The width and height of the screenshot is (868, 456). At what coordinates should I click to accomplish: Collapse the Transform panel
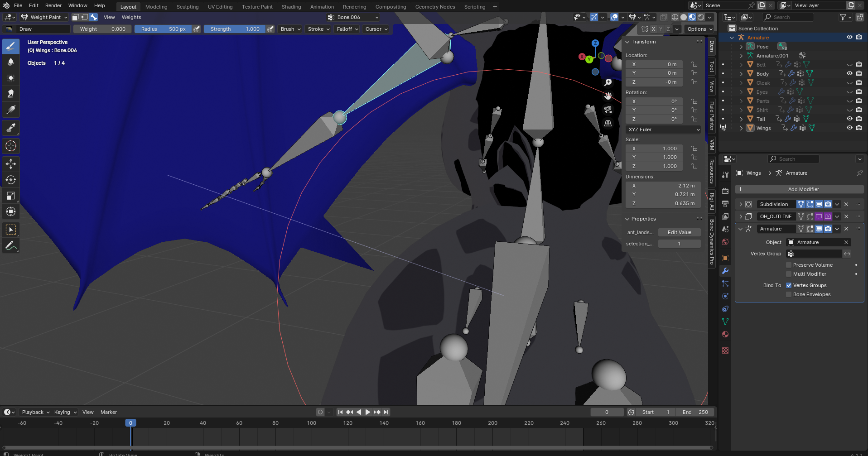(627, 42)
